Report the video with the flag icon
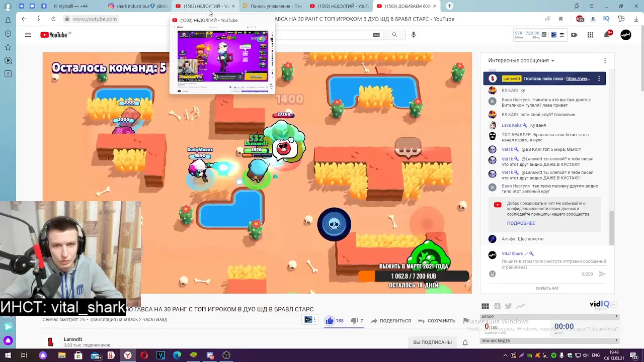The width and height of the screenshot is (644, 362). [x=466, y=321]
